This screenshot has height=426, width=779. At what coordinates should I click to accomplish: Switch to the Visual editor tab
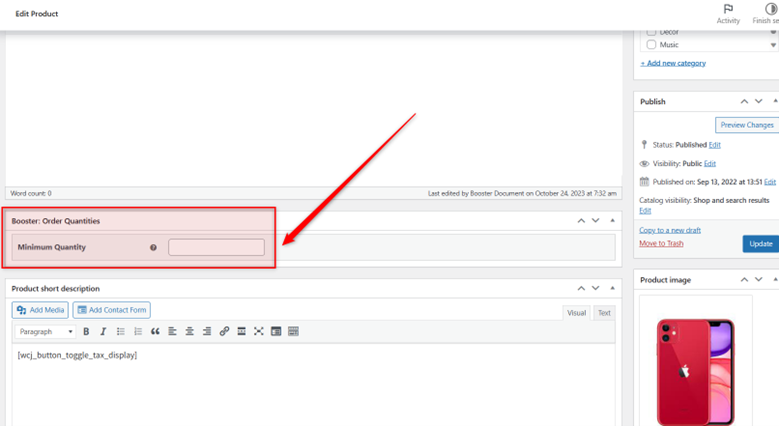576,313
